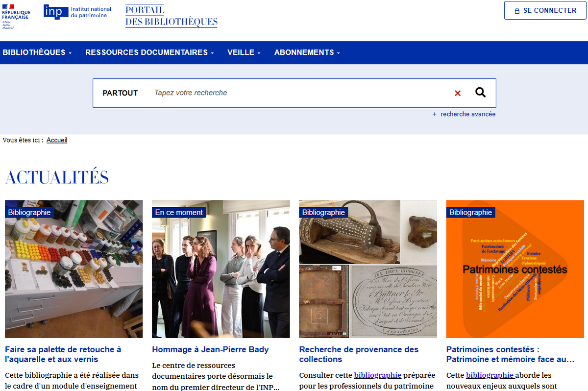This screenshot has width=588, height=391.
Task: Clear the search field with the red X
Action: click(x=458, y=93)
